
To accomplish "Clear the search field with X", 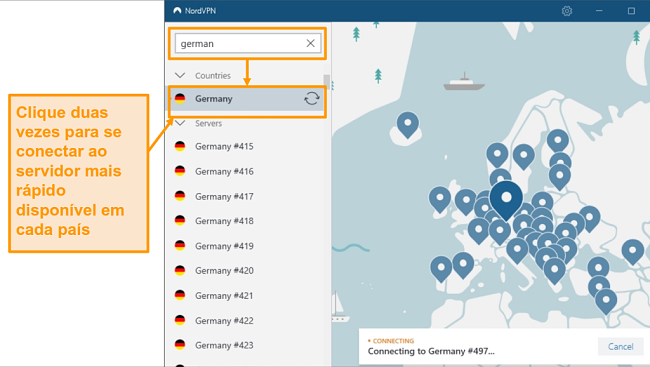I will pyautogui.click(x=310, y=43).
